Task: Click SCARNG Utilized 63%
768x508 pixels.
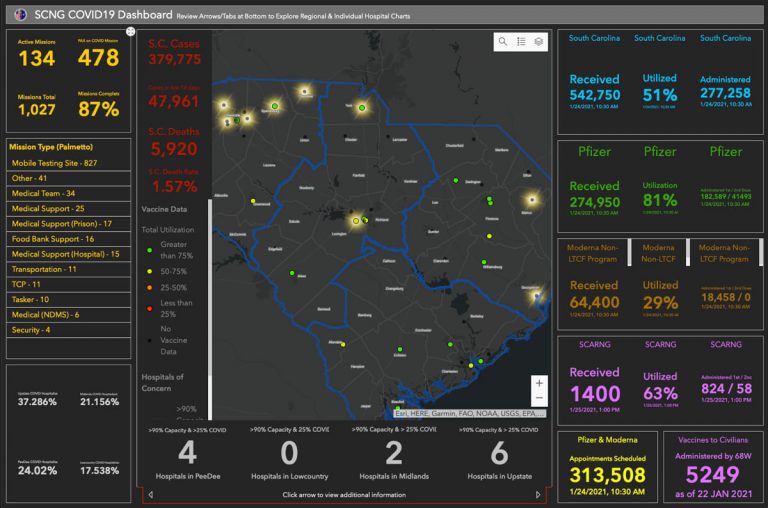Action: 660,393
